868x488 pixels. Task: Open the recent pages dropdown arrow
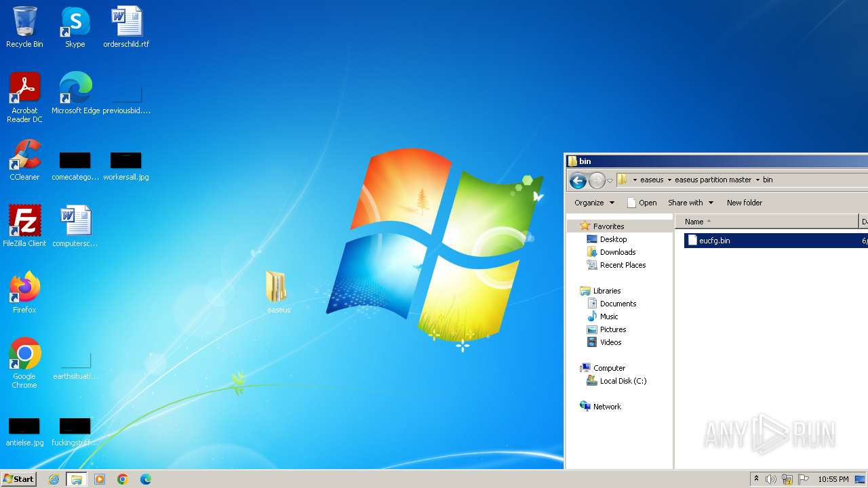click(610, 180)
